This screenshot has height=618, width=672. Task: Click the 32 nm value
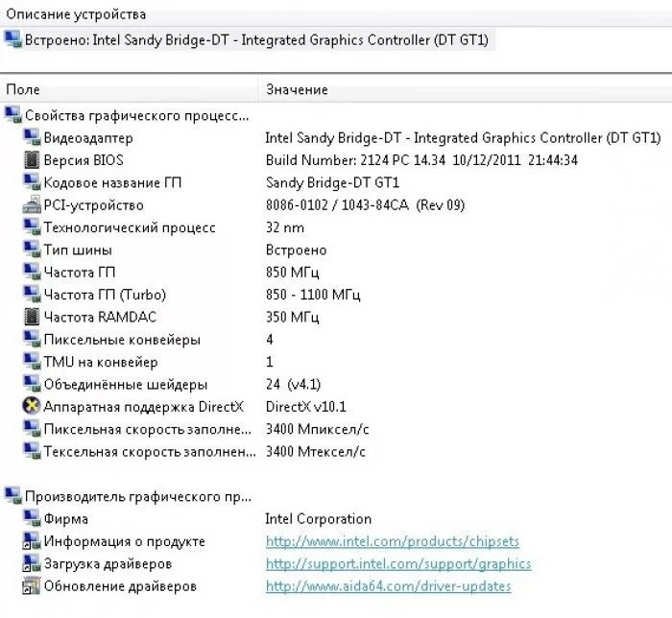[x=285, y=227]
